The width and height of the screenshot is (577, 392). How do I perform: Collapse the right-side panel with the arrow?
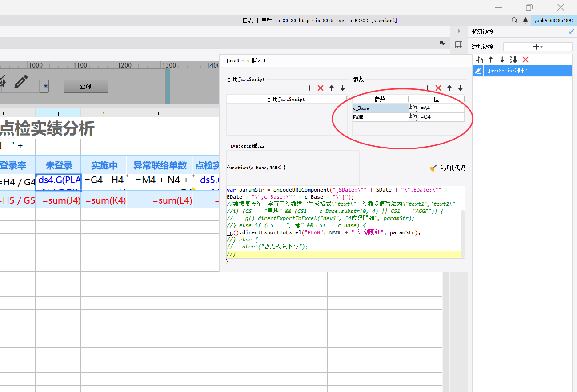[x=459, y=31]
